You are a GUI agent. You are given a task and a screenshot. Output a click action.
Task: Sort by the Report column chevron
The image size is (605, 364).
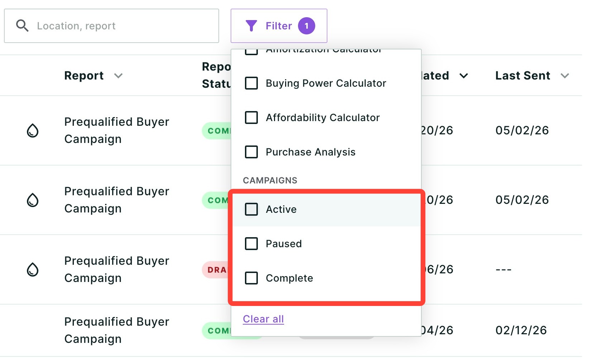118,76
